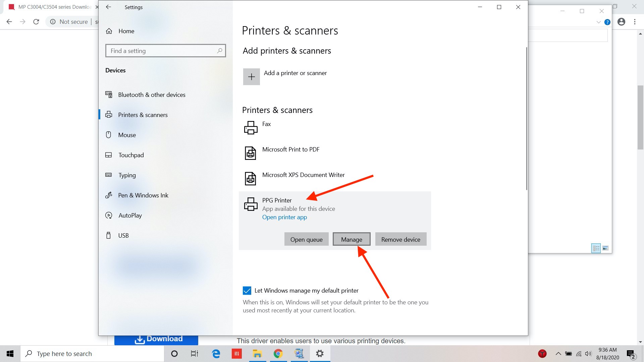Click the blue help question mark icon
The height and width of the screenshot is (362, 644).
tap(607, 22)
